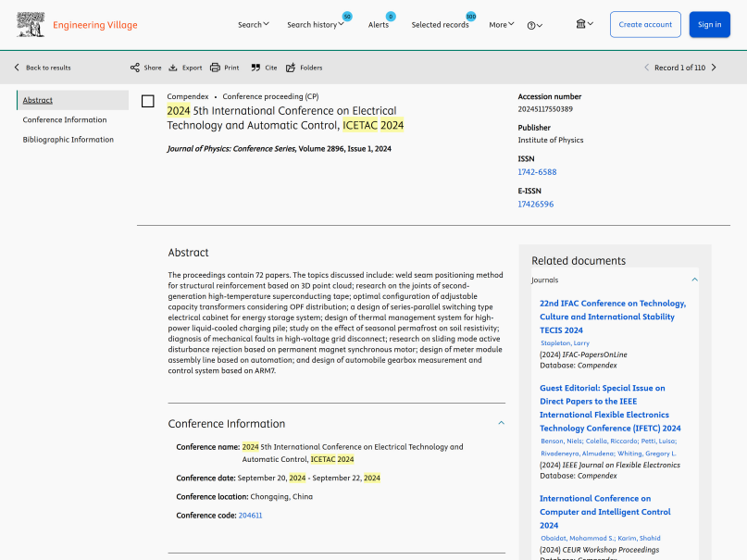747x560 pixels.
Task: Open the Search dropdown menu
Action: (x=254, y=24)
